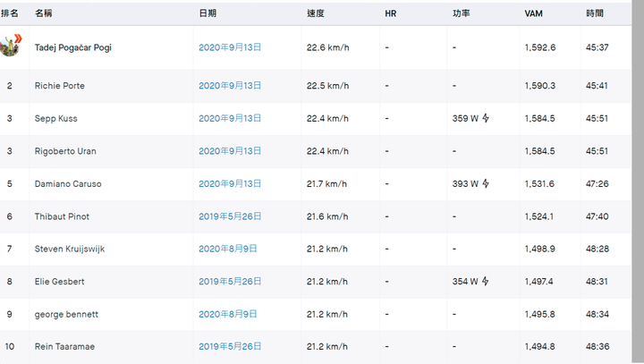Click the 名稱 column header
644x364 pixels.
click(44, 13)
